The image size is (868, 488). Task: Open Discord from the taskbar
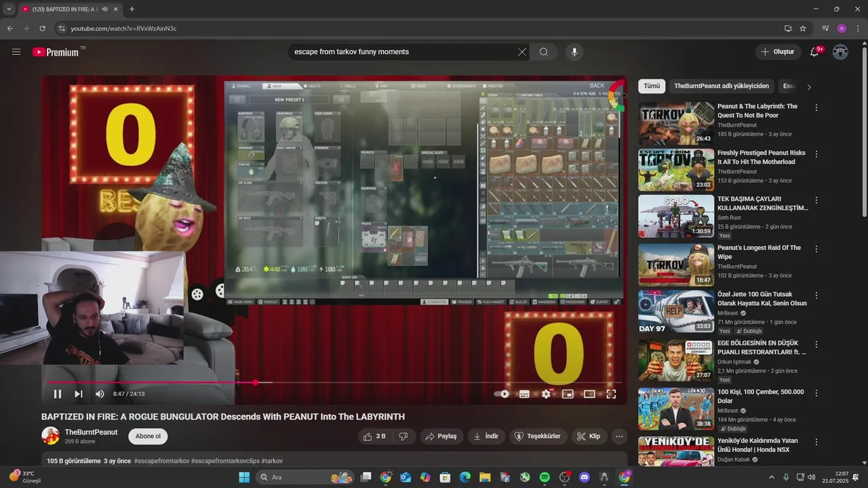585,477
